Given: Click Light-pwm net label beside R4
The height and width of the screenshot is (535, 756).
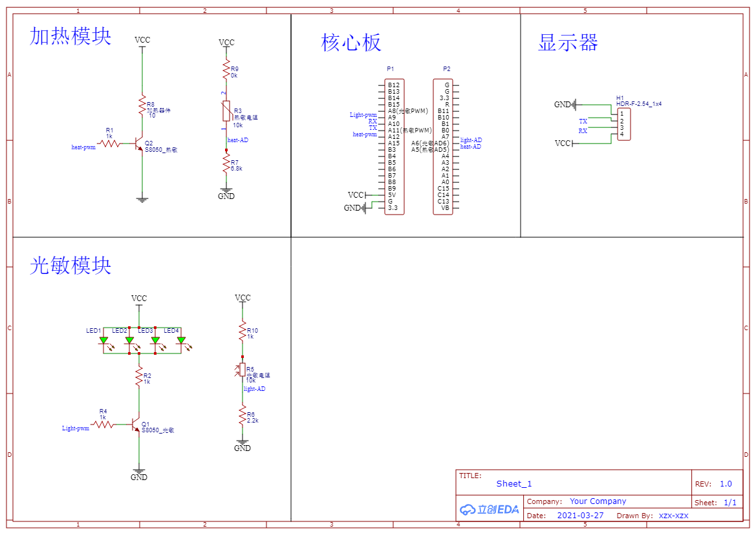Looking at the screenshot, I should 75,428.
